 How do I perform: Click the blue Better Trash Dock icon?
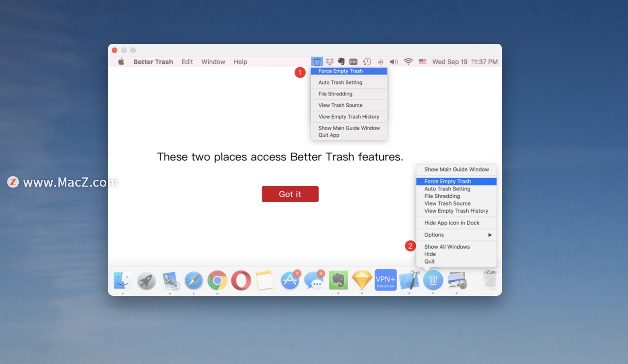click(x=433, y=280)
